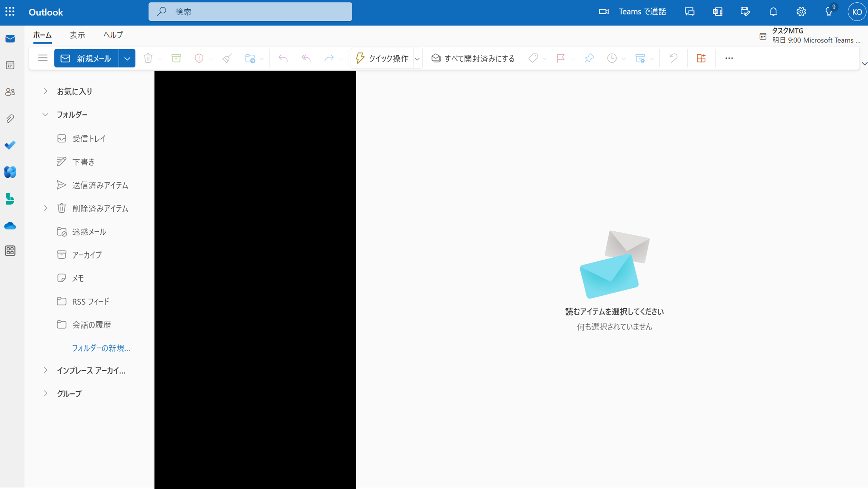Click すべて開封済みにする button
This screenshot has width=868, height=489.
point(473,58)
